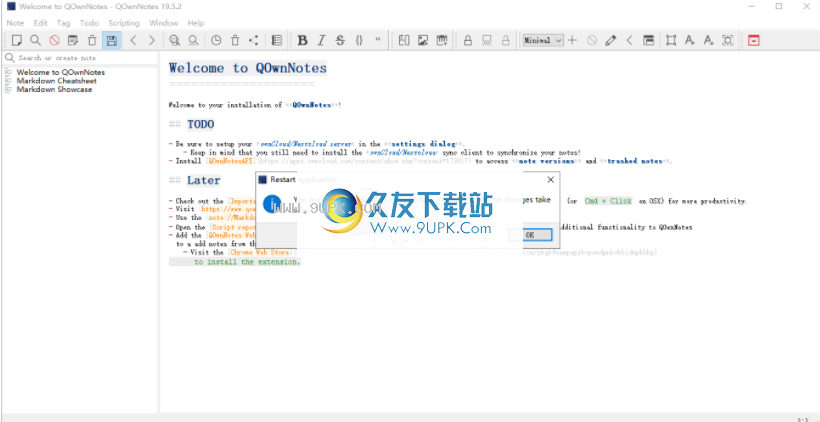Insert block quote icon

[378, 40]
